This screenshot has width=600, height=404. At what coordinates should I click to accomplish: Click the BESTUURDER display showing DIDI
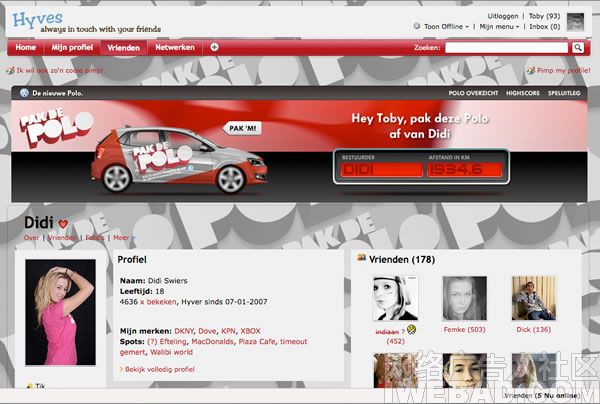pyautogui.click(x=382, y=169)
